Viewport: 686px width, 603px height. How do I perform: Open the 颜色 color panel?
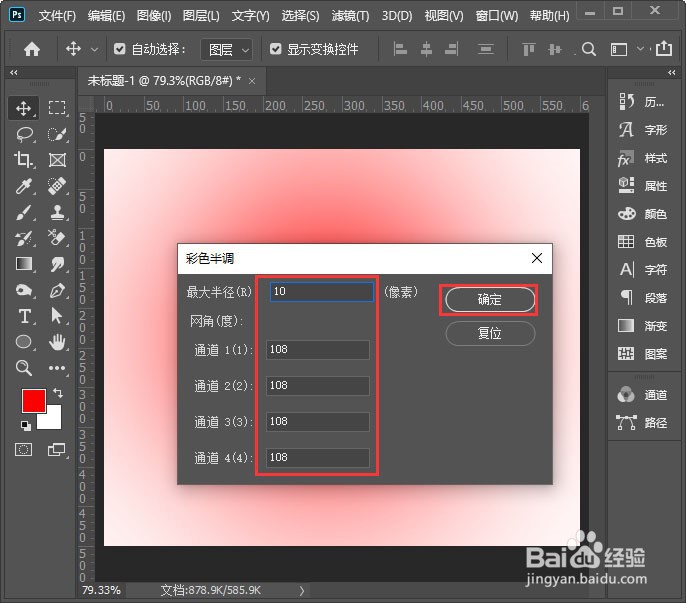coord(641,214)
